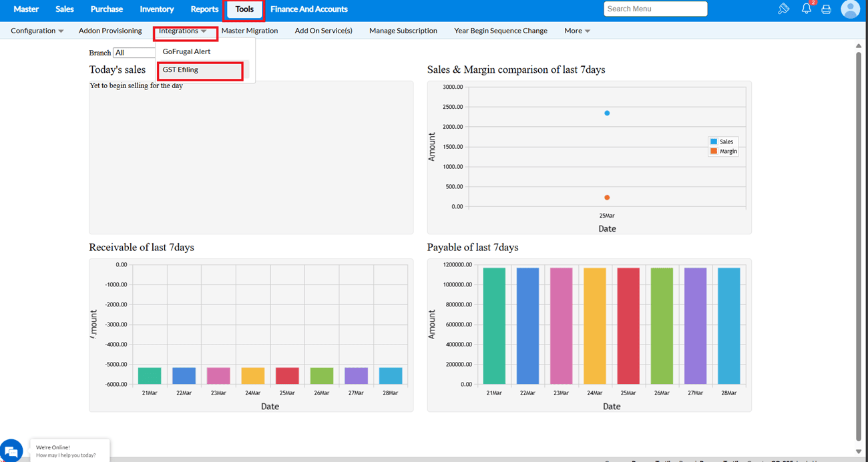Click the paint brush theme icon

784,9
